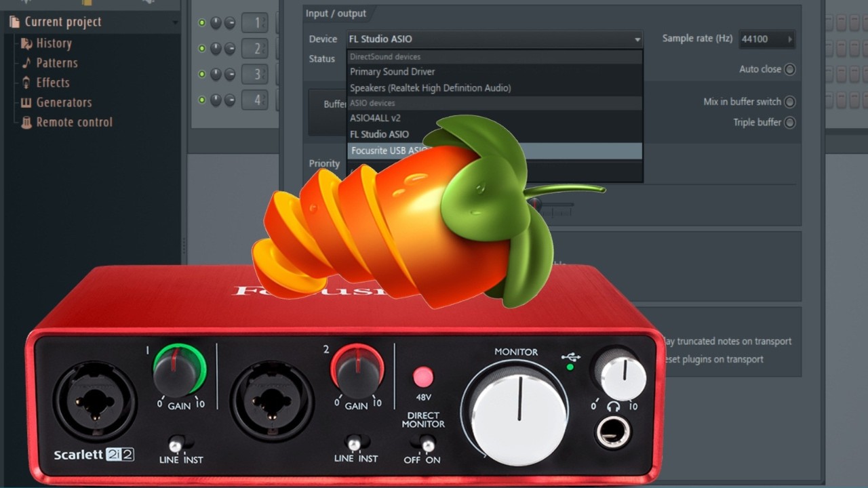Click the channel 3 pan knob
Screen dimensions: 868x488
(x=216, y=74)
